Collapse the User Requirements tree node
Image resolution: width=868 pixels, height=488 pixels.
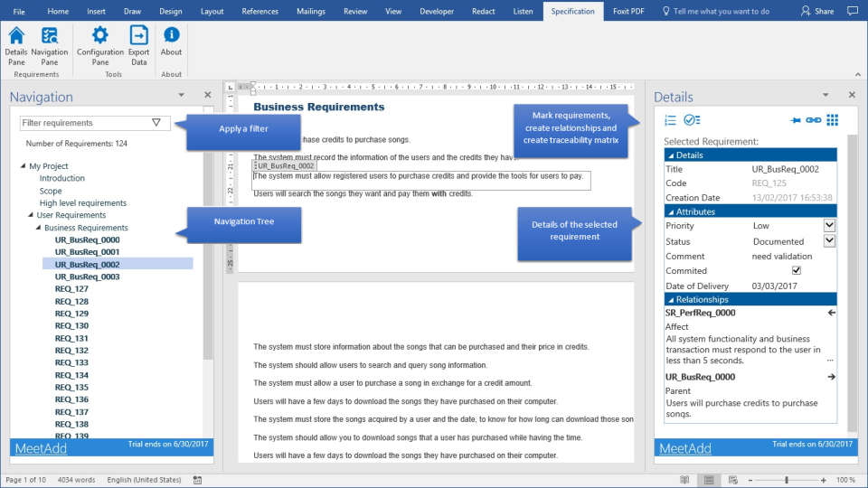(31, 215)
